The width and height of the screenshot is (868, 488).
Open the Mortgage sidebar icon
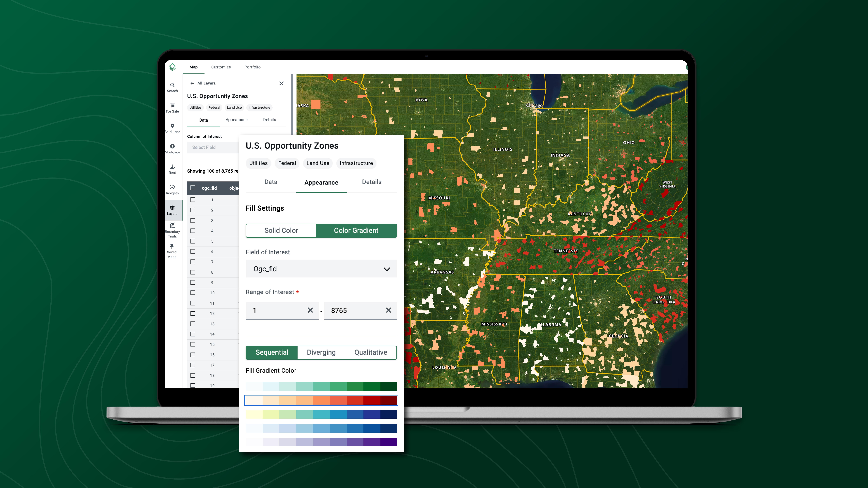pyautogui.click(x=172, y=149)
